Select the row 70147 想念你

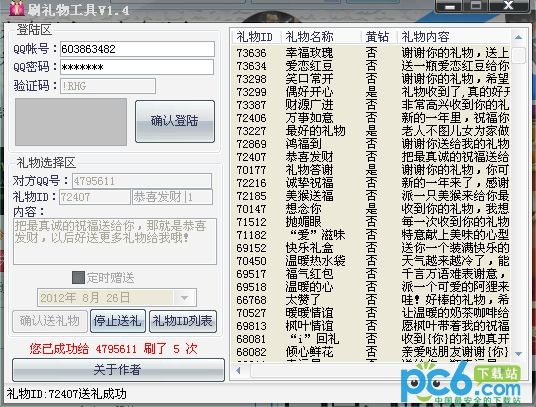tap(371, 209)
